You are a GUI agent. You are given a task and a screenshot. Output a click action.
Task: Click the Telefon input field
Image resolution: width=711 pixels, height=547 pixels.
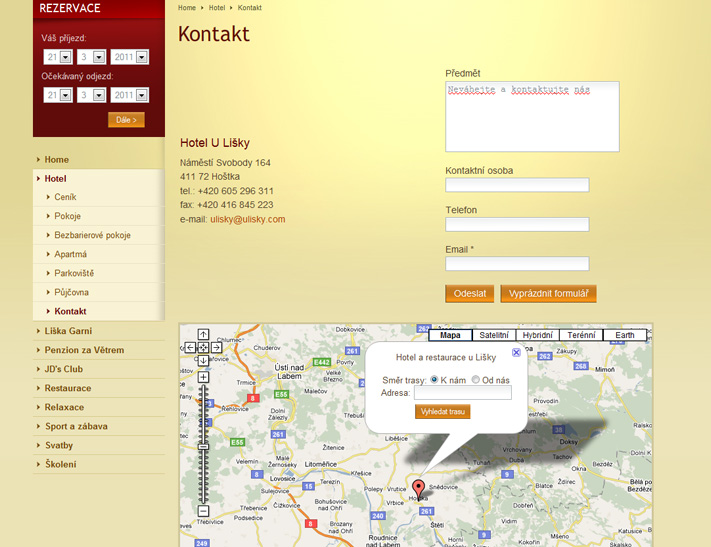pyautogui.click(x=517, y=224)
